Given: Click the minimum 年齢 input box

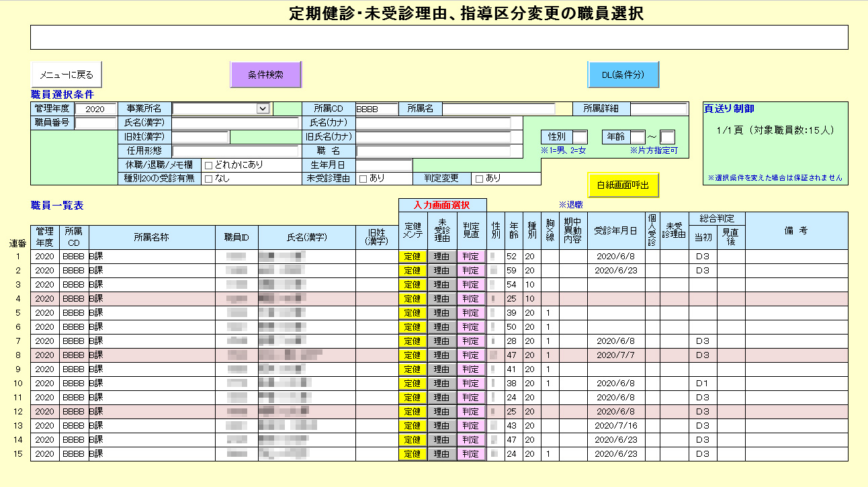Looking at the screenshot, I should tap(638, 137).
